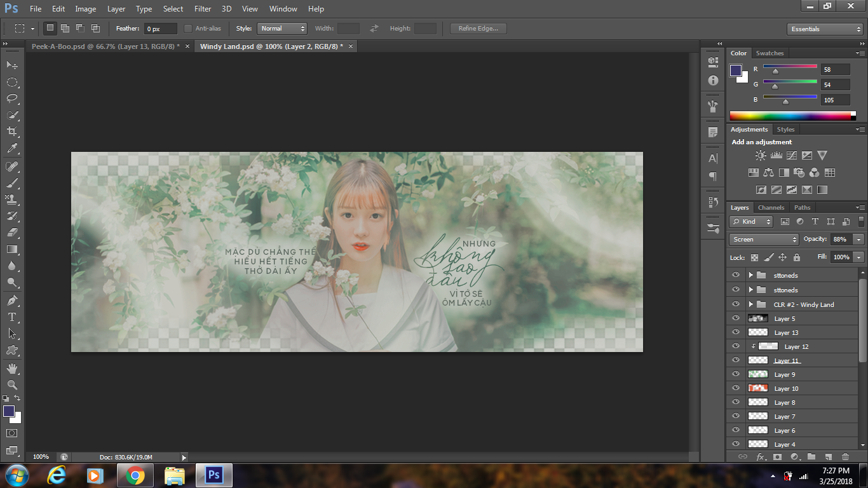868x488 pixels.
Task: Switch to the Peek-A-Boo.psd document tab
Action: (x=105, y=46)
